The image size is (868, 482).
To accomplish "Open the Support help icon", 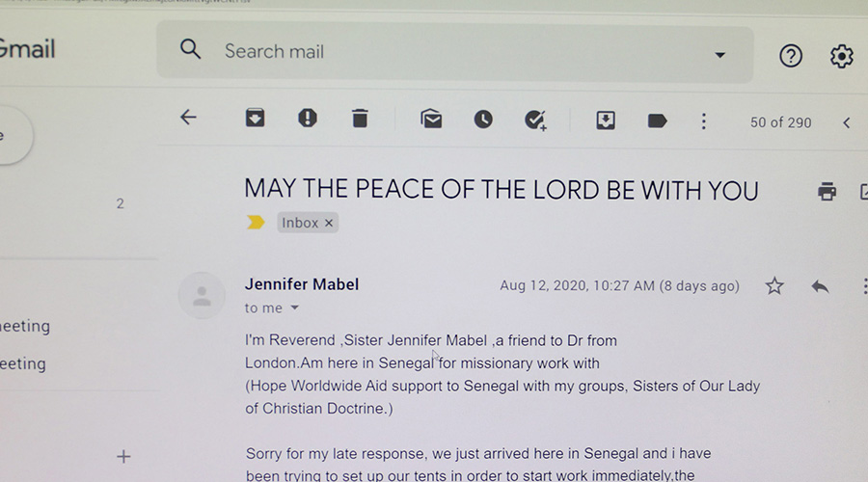I will [x=791, y=56].
